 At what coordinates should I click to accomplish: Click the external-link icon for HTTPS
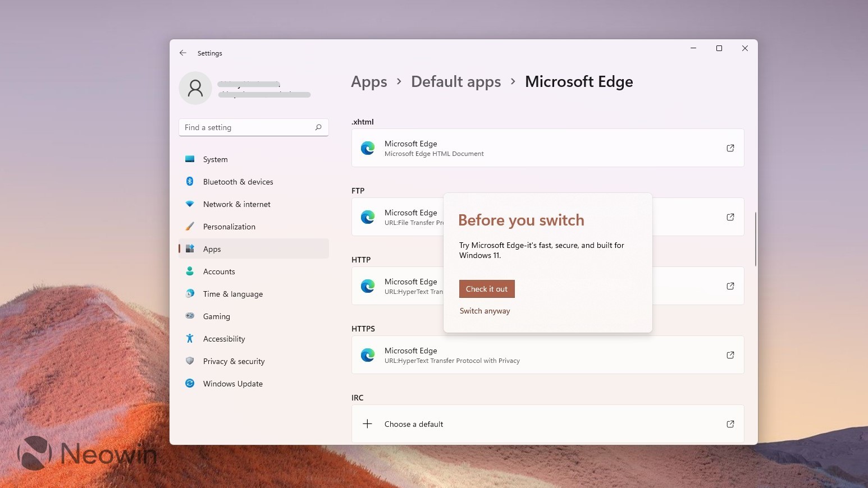point(730,355)
